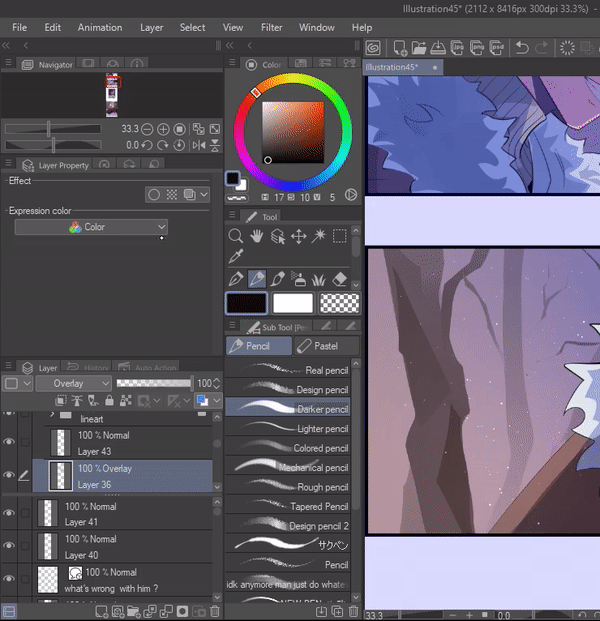Screen dimensions: 600x621
Task: Click the Undo arrow in toolbar
Action: [x=521, y=47]
